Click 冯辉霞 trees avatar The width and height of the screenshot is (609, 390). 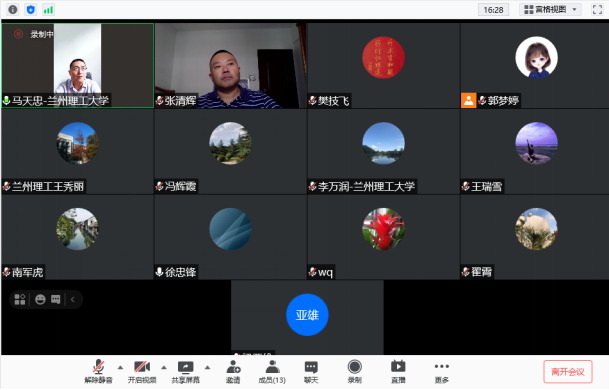tap(230, 143)
